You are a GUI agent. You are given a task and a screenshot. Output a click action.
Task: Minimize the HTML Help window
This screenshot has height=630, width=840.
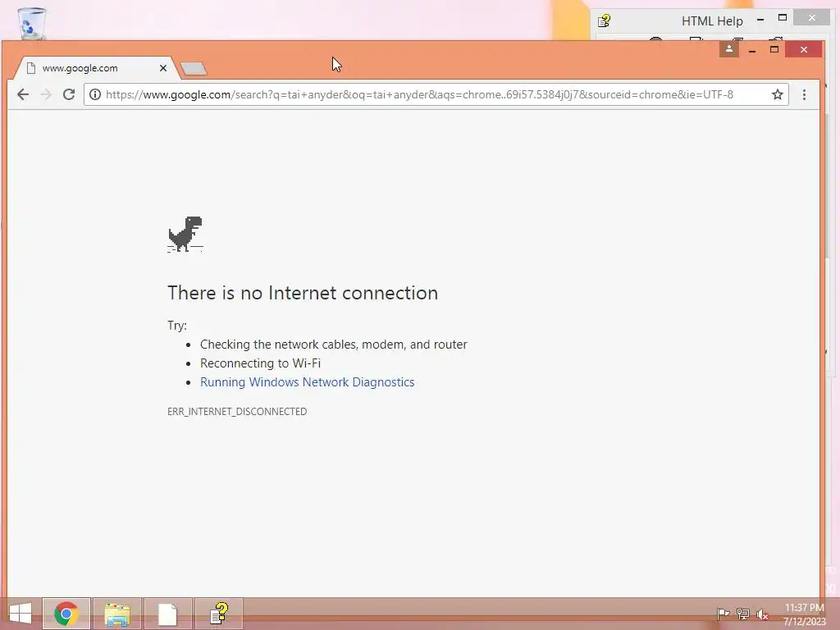(x=760, y=20)
